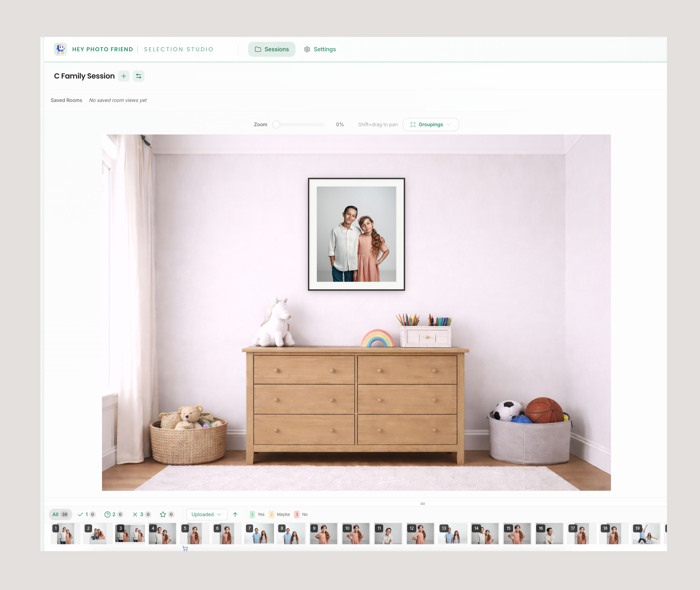Filter by starred favorites

167,514
